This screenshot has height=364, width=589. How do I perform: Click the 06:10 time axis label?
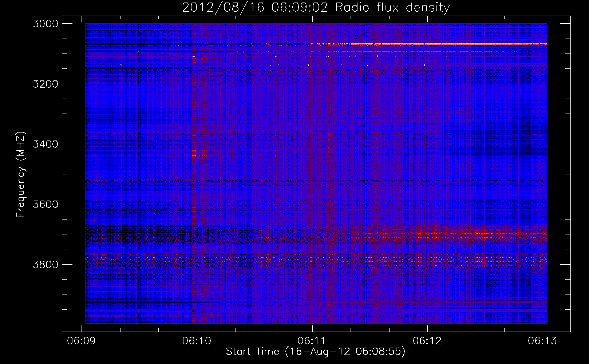197,341
